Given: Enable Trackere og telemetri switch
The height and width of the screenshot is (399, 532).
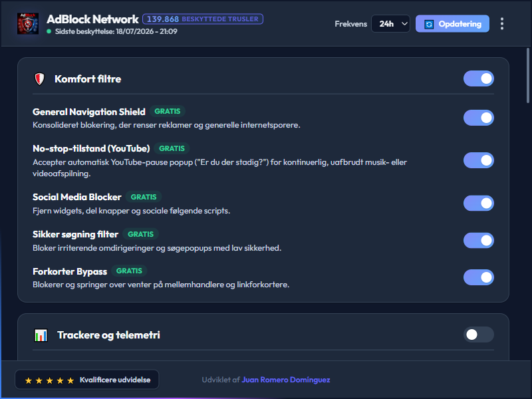Looking at the screenshot, I should [478, 334].
